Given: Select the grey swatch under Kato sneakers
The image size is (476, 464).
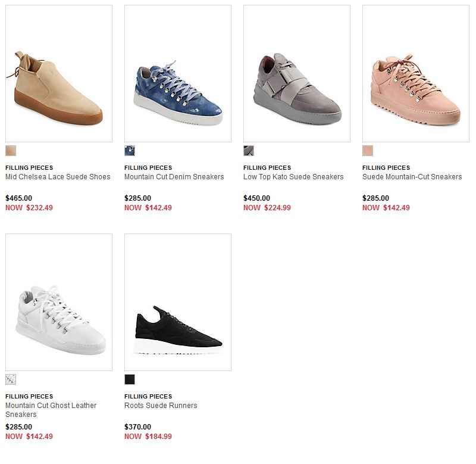Looking at the screenshot, I should coord(249,151).
